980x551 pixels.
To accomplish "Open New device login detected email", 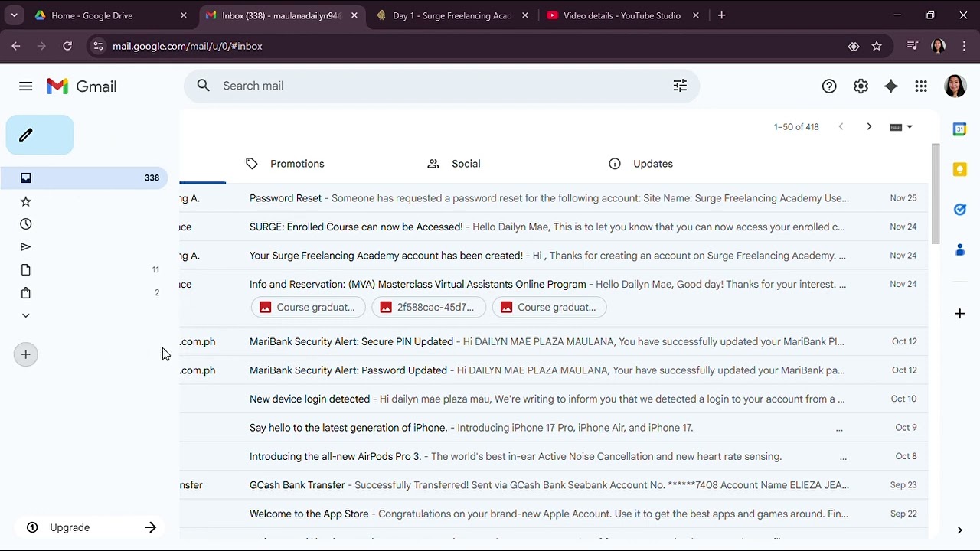I will pos(554,399).
